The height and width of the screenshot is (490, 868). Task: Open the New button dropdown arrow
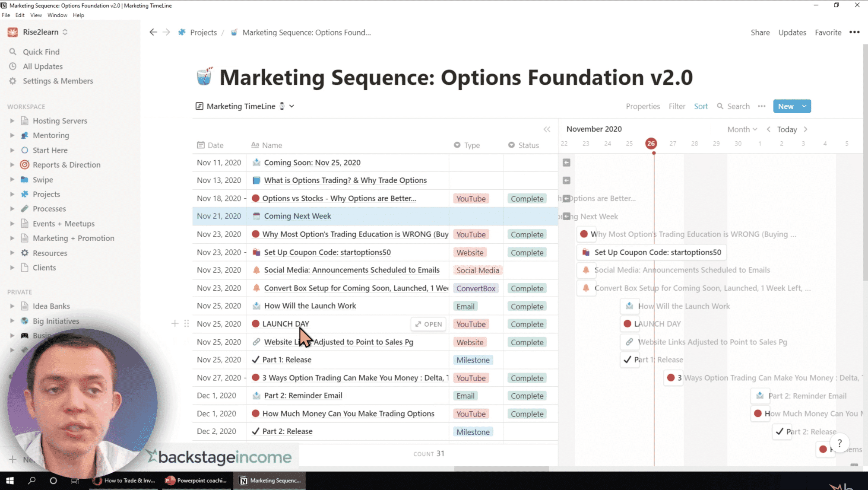click(x=804, y=106)
